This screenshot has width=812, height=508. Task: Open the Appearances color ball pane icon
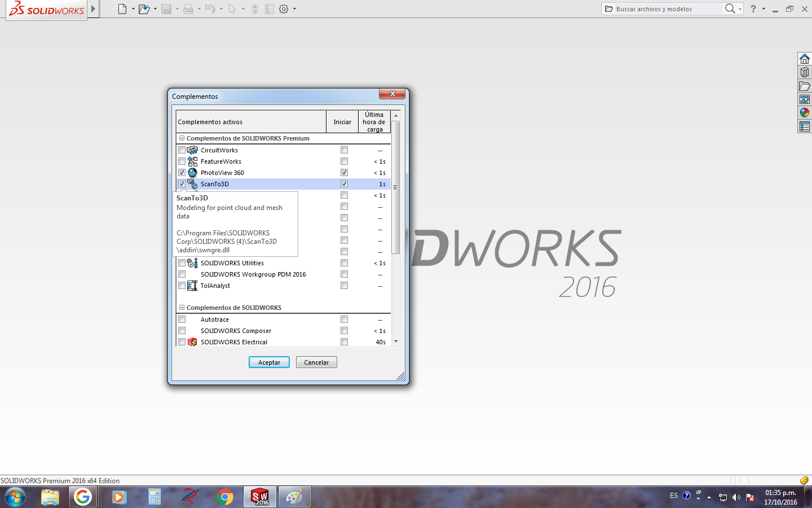coord(805,113)
